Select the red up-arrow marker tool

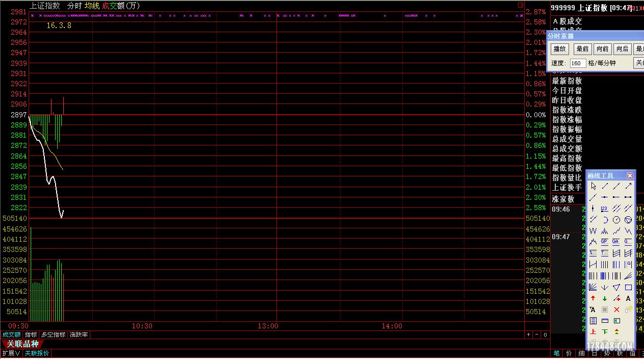click(593, 298)
